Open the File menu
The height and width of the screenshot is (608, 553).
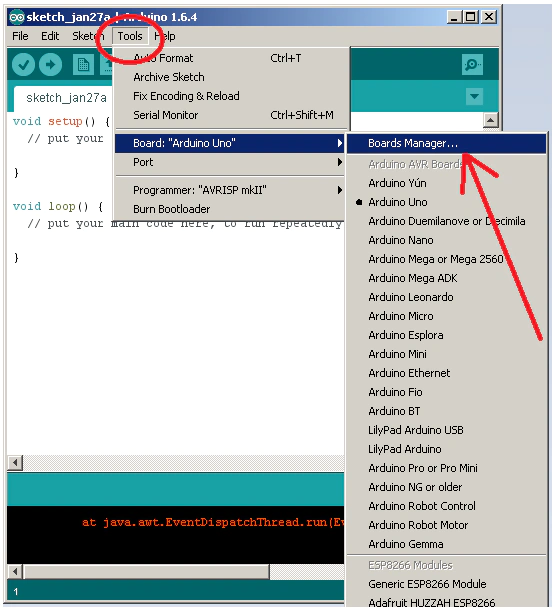20,36
